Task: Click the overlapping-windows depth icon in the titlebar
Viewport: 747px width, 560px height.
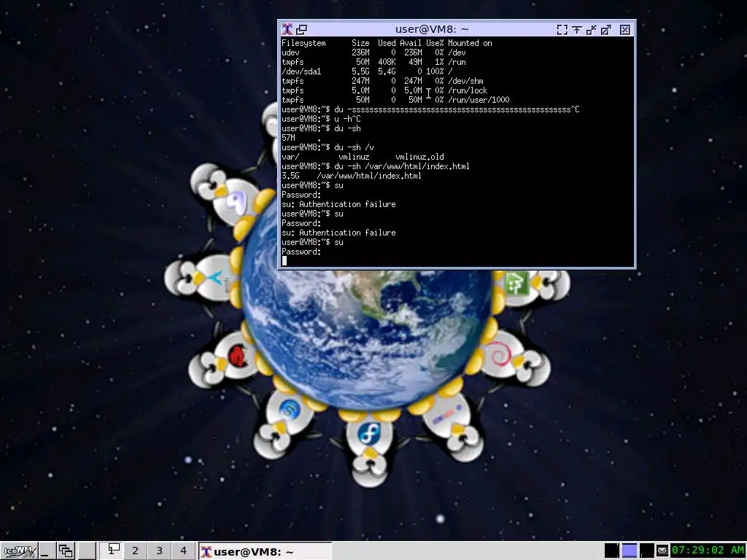Action: [301, 29]
